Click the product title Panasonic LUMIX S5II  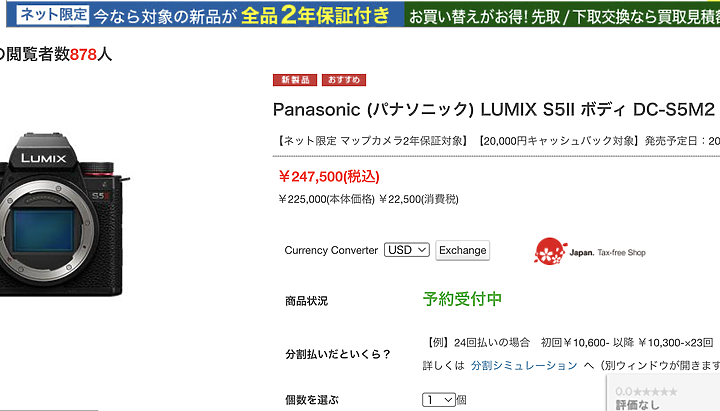[494, 110]
